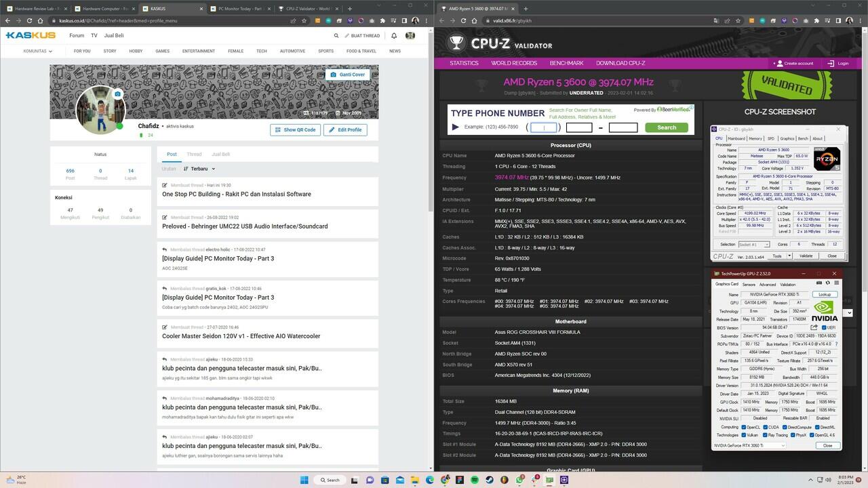Open the Cooler Master Seidon 120V thread

[241, 336]
